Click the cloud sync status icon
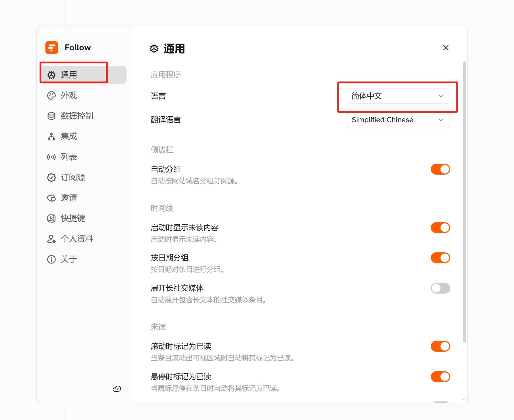Image resolution: width=514 pixels, height=420 pixels. click(x=117, y=389)
